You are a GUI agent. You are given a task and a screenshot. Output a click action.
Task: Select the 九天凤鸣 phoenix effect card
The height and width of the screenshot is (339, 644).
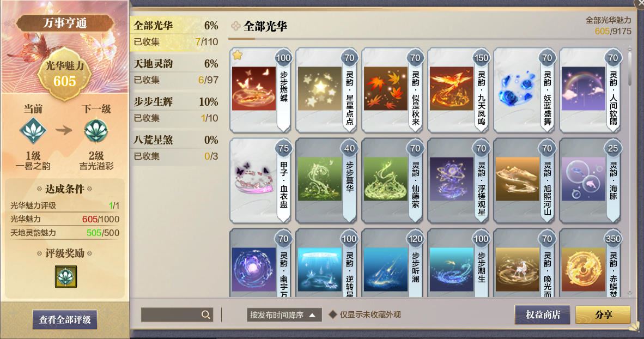(458, 90)
